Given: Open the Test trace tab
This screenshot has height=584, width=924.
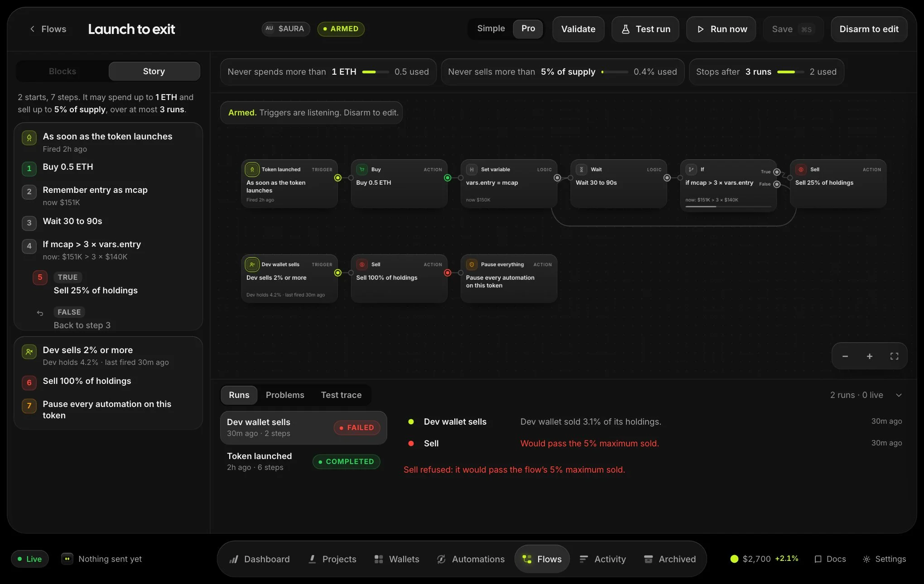Looking at the screenshot, I should pos(341,395).
